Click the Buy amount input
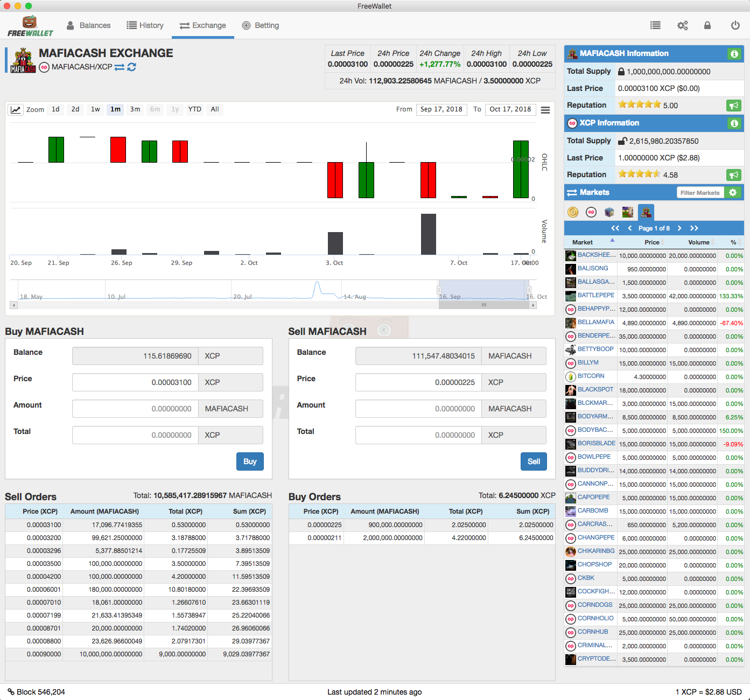 (135, 409)
